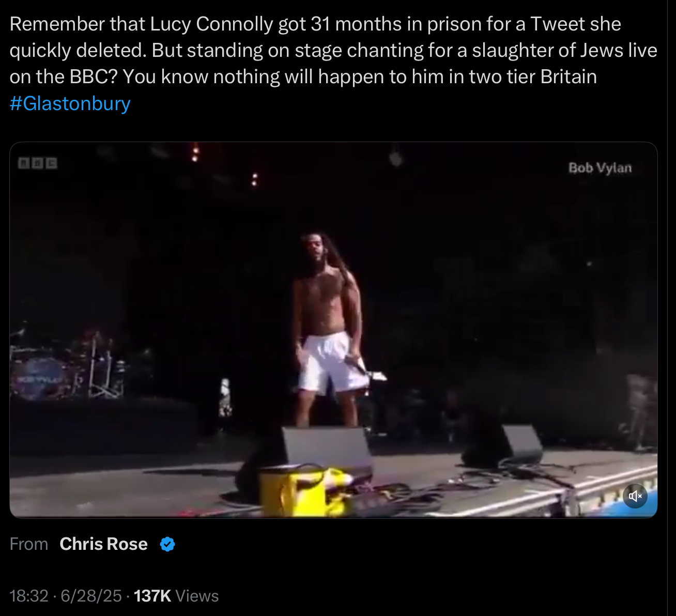
Task: Click the tweet text mentioning Lucy Connolly
Action: click(333, 50)
